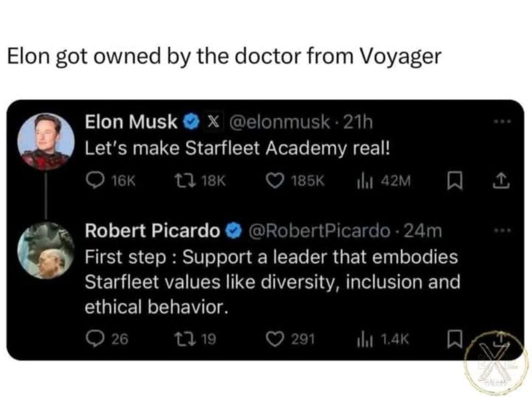Bookmark Elon Musk's tweet
The height and width of the screenshot is (397, 532).
(455, 180)
